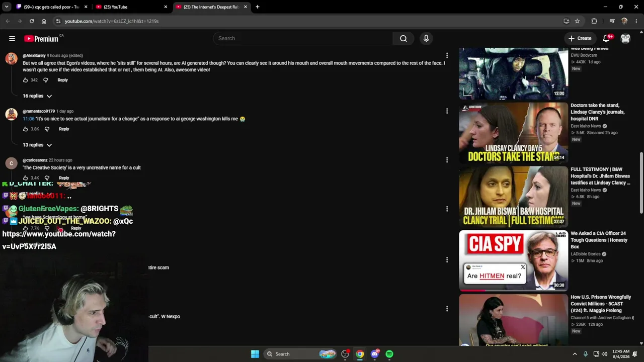
Task: Show hidden system tray icons
Action: coord(575,354)
